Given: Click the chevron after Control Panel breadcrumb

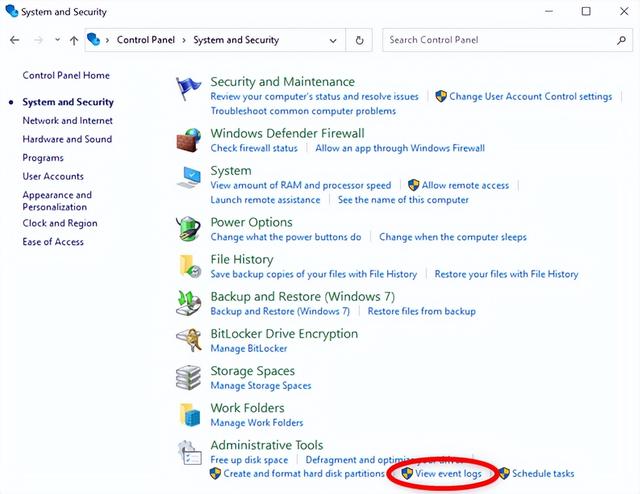Looking at the screenshot, I should 184,40.
